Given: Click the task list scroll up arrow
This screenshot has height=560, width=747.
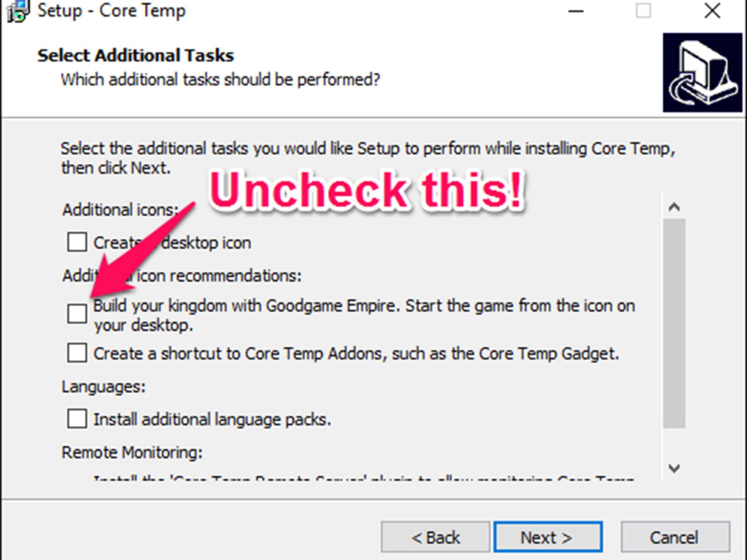Looking at the screenshot, I should pos(674,207).
